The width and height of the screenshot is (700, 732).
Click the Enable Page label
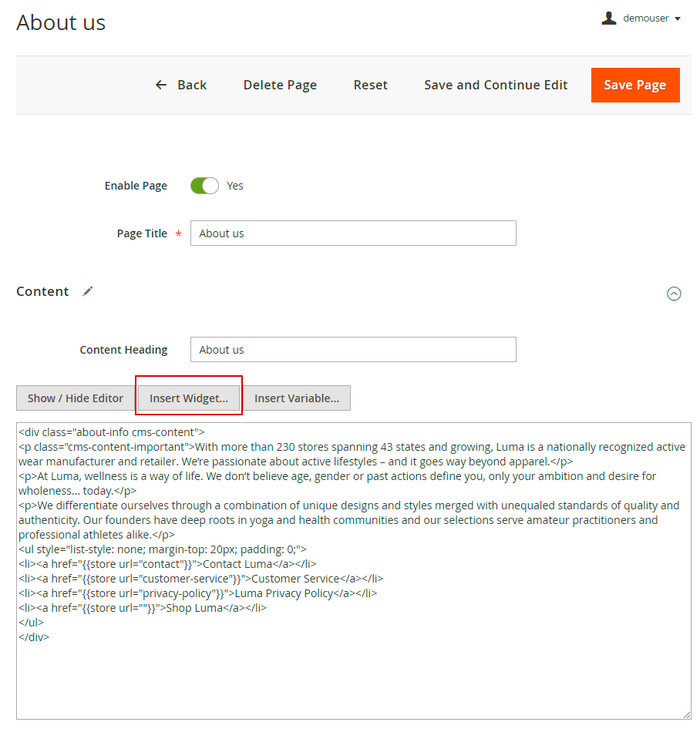pyautogui.click(x=136, y=186)
